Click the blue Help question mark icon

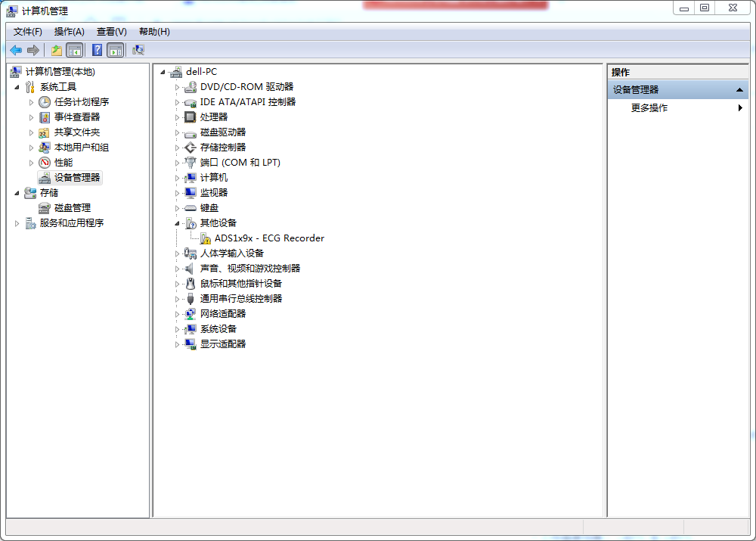pyautogui.click(x=97, y=50)
